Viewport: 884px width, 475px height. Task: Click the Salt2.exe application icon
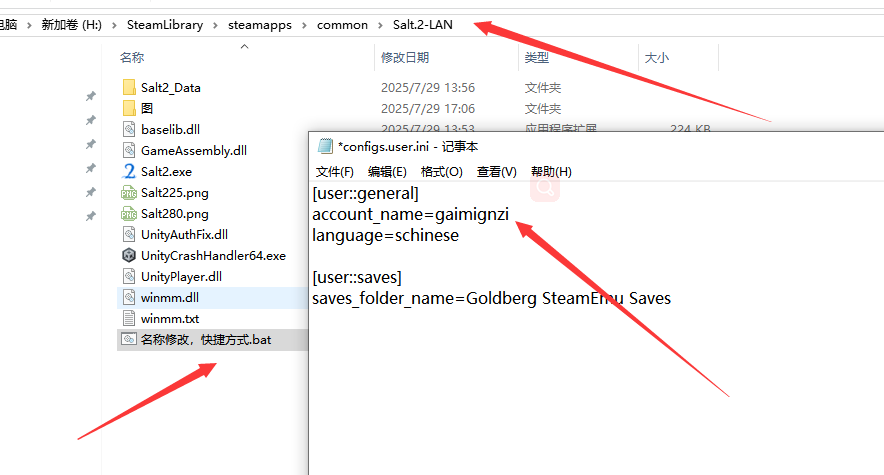pyautogui.click(x=128, y=171)
